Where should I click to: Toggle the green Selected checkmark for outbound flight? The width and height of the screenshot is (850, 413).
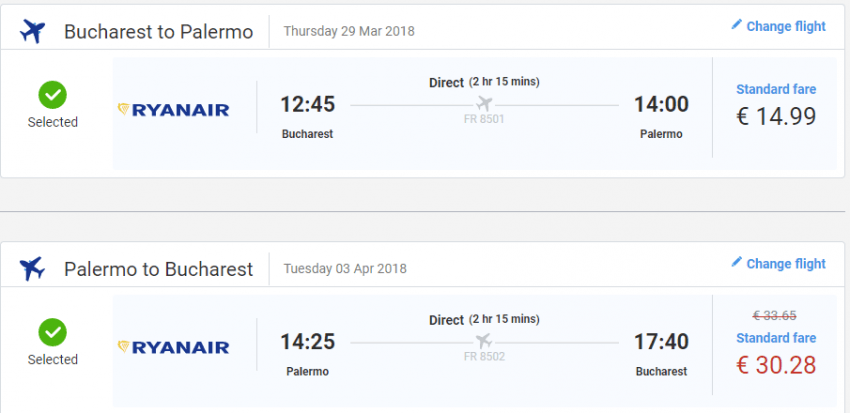52,96
